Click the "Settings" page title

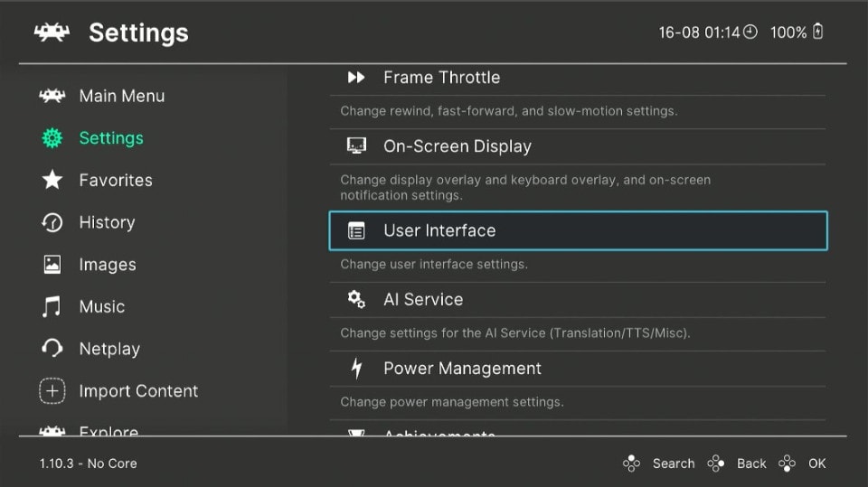point(138,33)
